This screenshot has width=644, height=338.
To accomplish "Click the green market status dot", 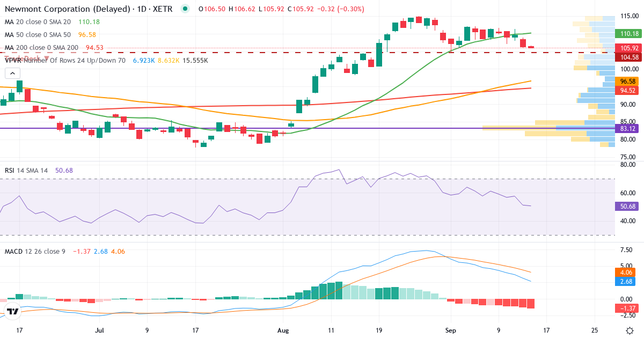I will [x=185, y=9].
